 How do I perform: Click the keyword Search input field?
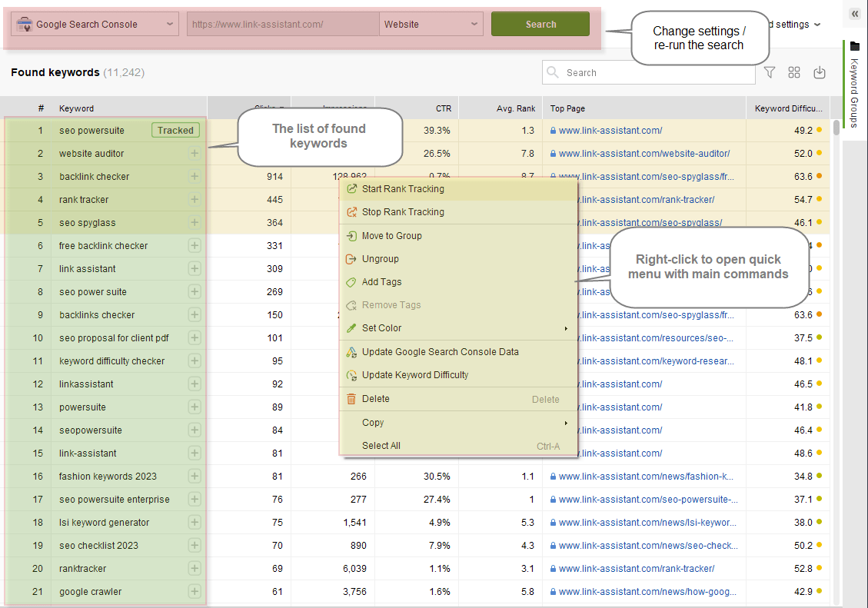point(649,72)
